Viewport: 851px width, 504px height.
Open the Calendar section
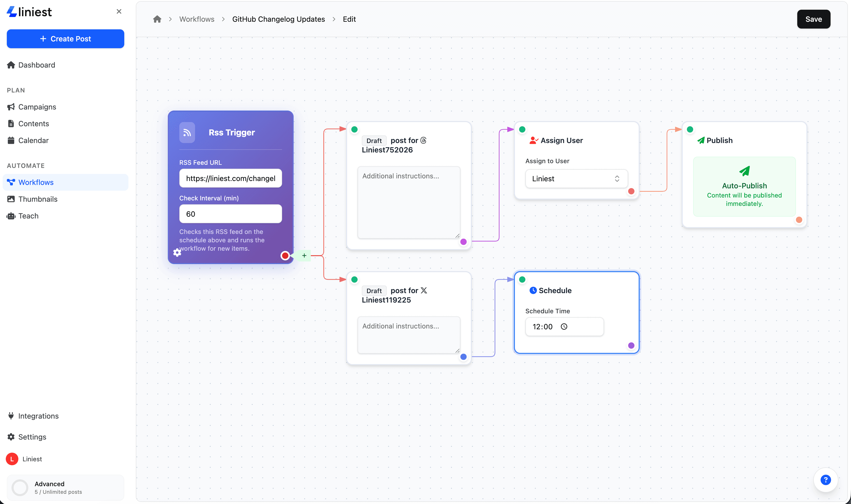(x=34, y=140)
